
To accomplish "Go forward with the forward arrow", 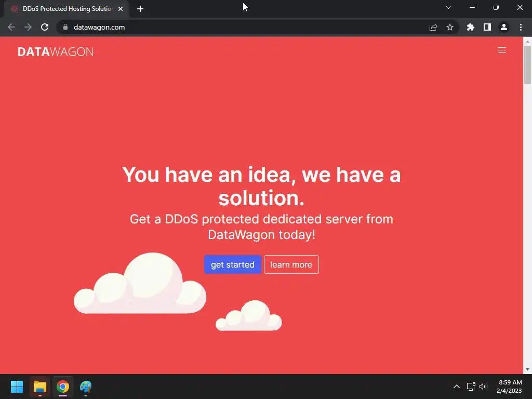I will (x=28, y=27).
